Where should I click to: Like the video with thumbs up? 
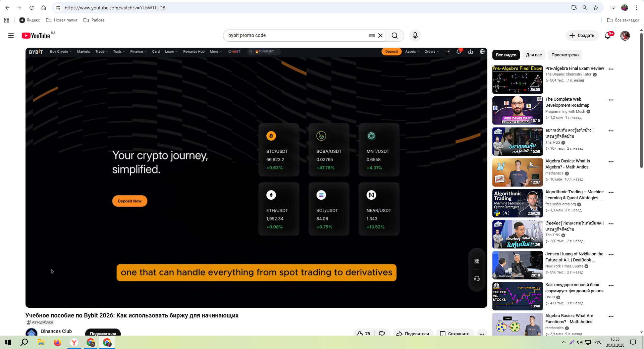coord(364,334)
